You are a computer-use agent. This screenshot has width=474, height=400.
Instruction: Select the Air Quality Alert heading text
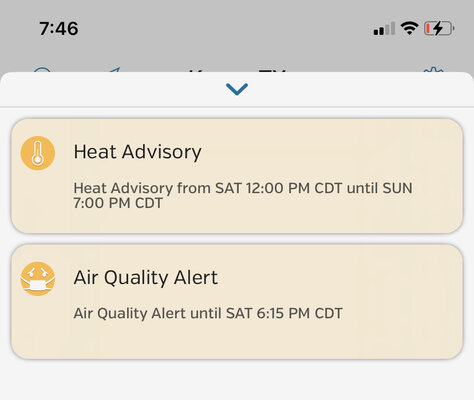click(146, 278)
